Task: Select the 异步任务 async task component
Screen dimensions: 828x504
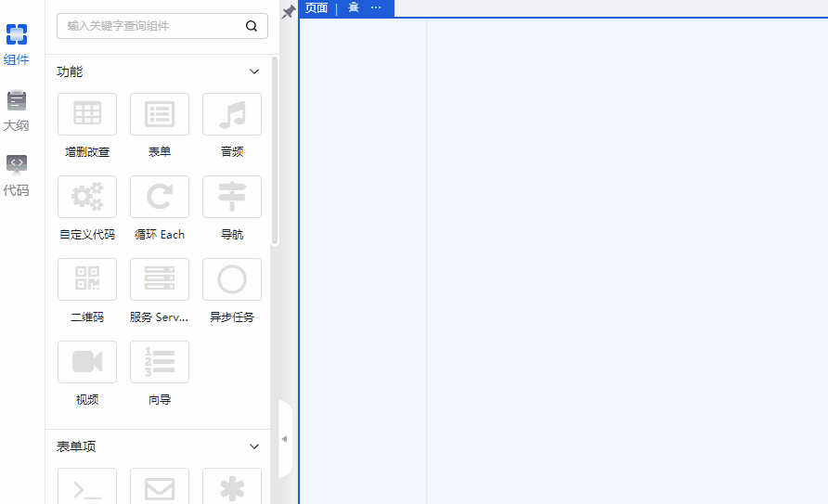Action: point(232,279)
